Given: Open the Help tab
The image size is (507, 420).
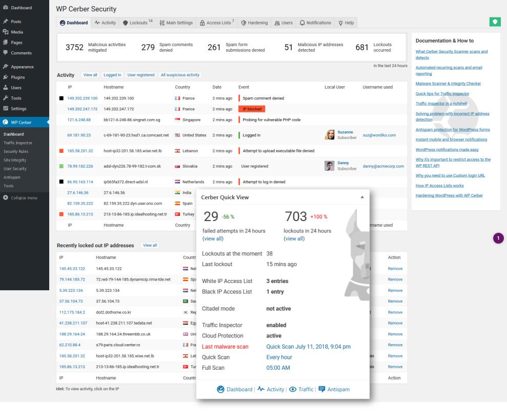Looking at the screenshot, I should [346, 23].
